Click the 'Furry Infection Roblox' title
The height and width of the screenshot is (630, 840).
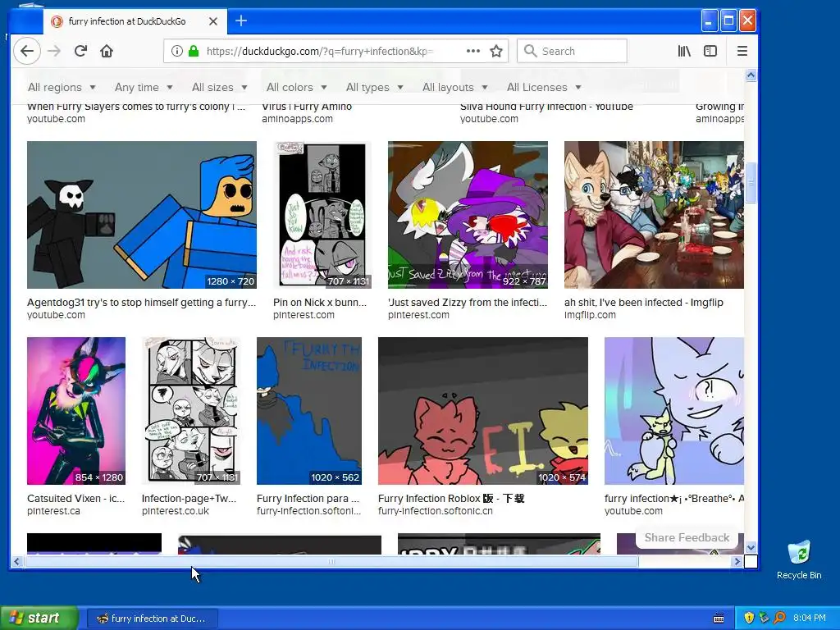tap(451, 499)
